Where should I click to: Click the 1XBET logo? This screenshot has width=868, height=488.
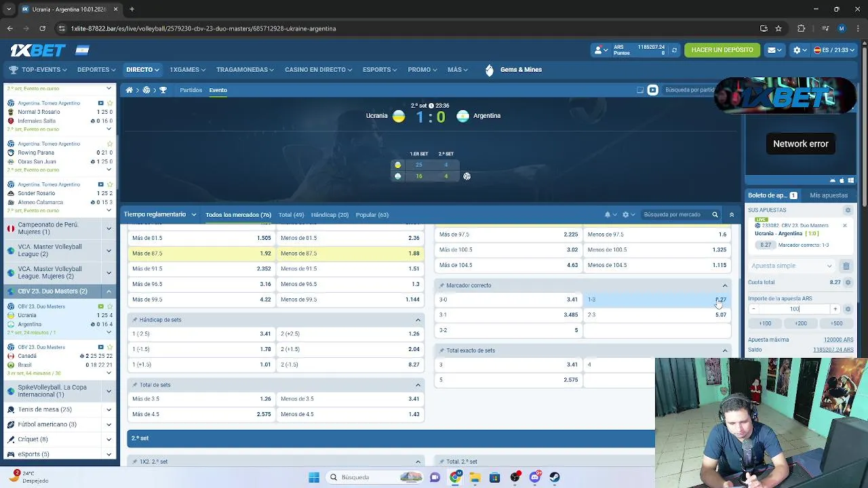coord(37,50)
